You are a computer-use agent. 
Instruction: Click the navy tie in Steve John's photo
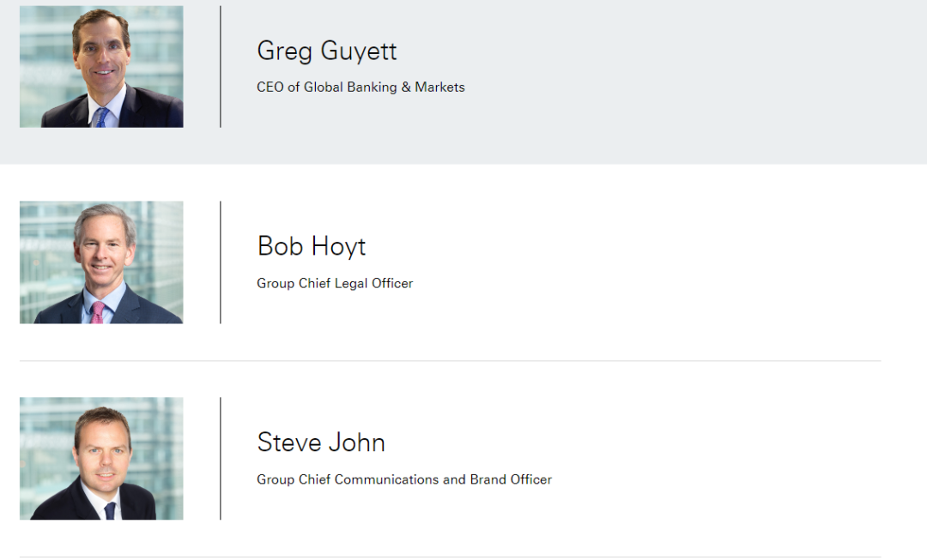tap(110, 511)
